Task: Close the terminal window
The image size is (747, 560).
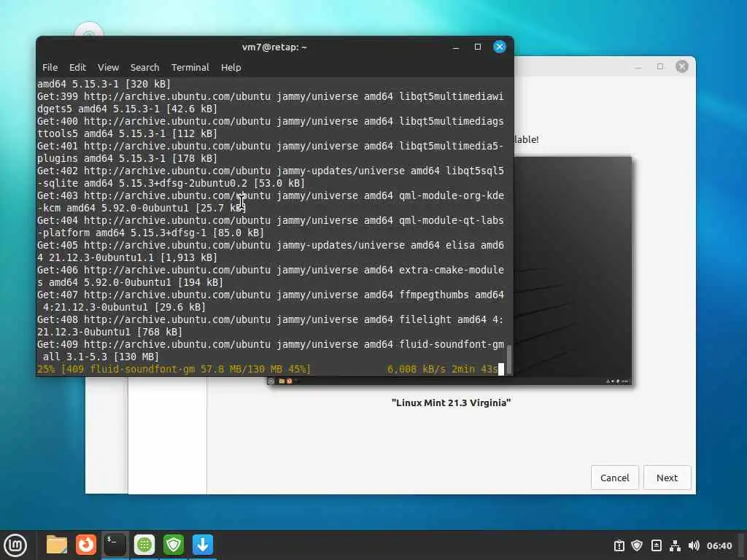Action: tap(499, 47)
